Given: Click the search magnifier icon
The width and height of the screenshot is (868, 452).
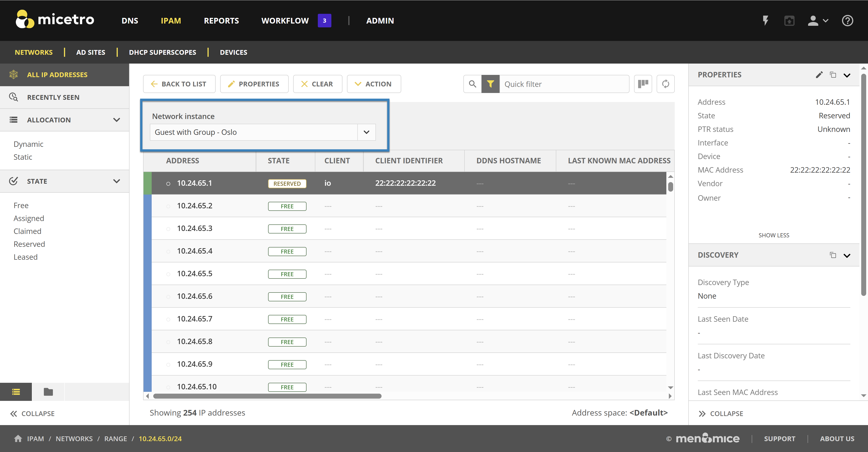Looking at the screenshot, I should [472, 84].
